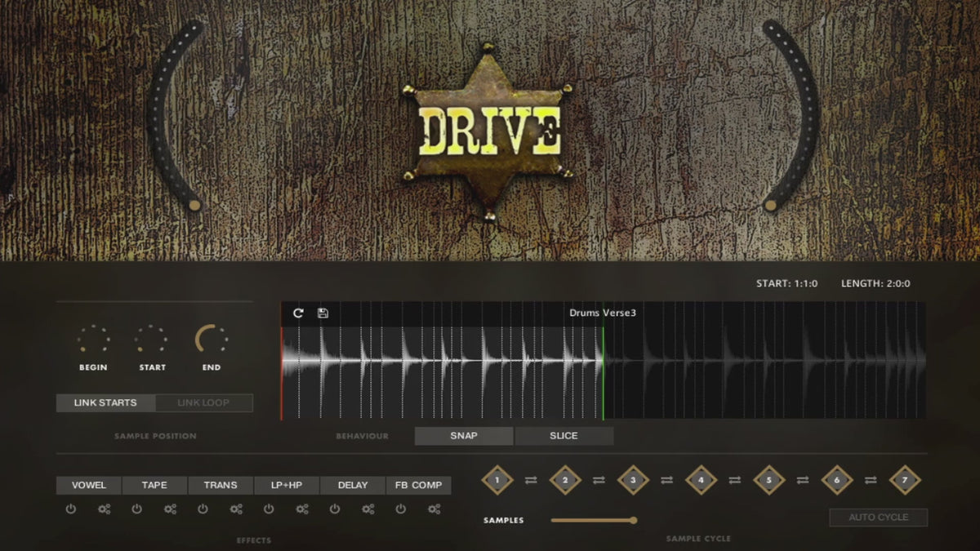Open settings gears for TAPE effect

point(170,509)
